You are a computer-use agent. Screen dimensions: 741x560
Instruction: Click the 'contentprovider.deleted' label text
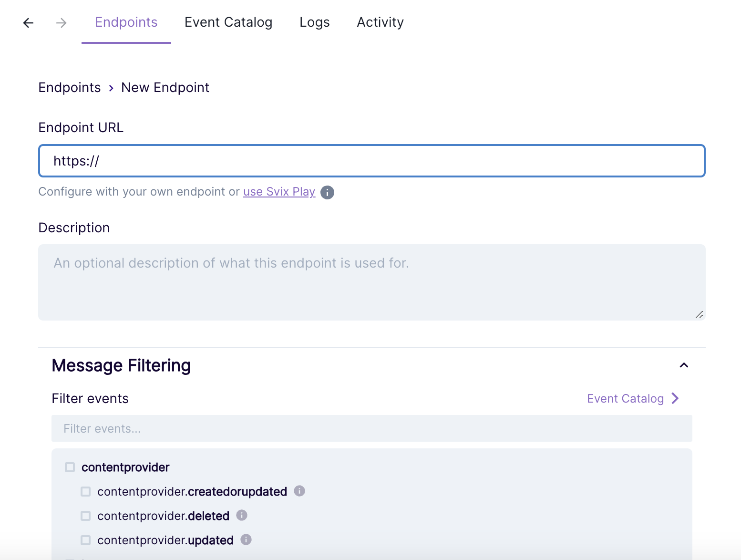[x=164, y=516]
